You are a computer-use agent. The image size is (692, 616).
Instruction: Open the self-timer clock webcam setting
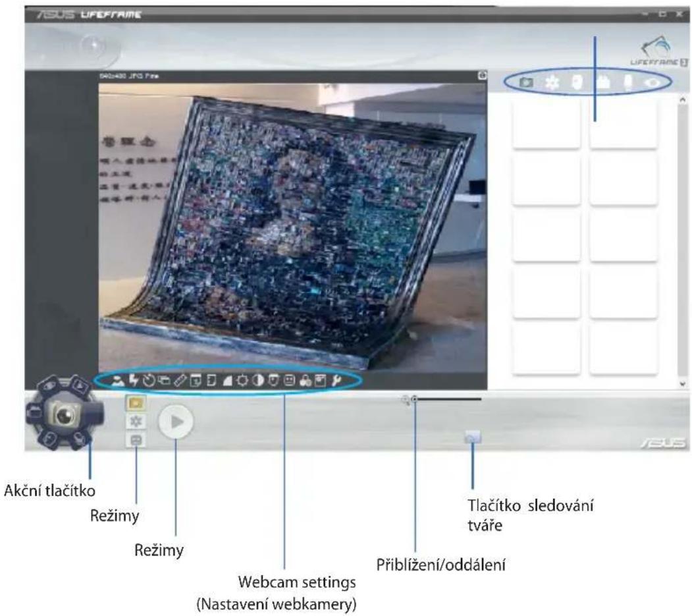(x=149, y=380)
